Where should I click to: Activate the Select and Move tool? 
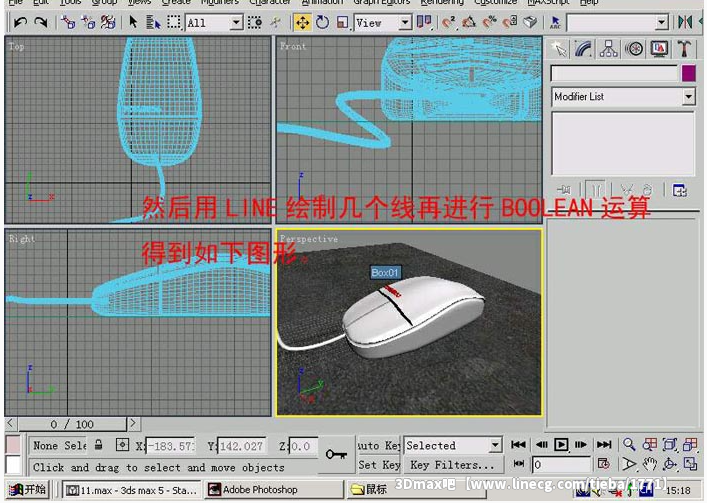(x=303, y=22)
